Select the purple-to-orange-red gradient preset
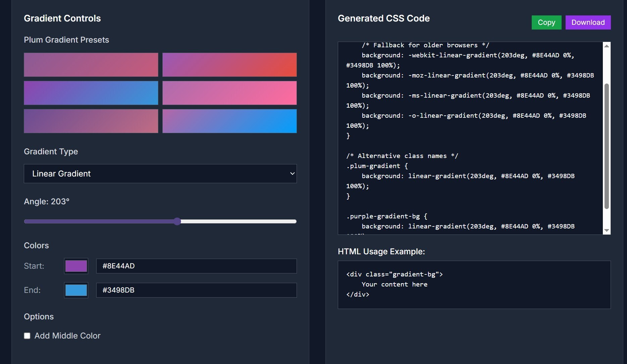This screenshot has height=364, width=627. pyautogui.click(x=229, y=65)
